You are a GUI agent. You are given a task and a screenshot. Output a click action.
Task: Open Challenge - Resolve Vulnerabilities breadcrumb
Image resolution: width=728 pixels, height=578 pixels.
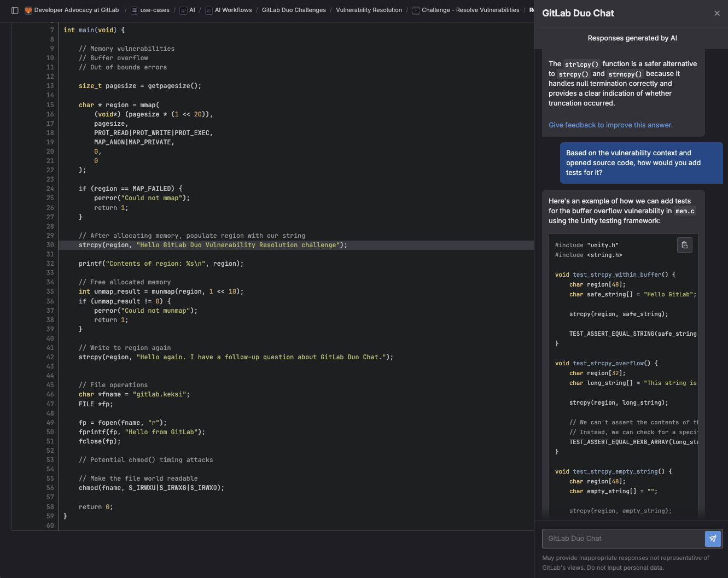[x=470, y=10]
